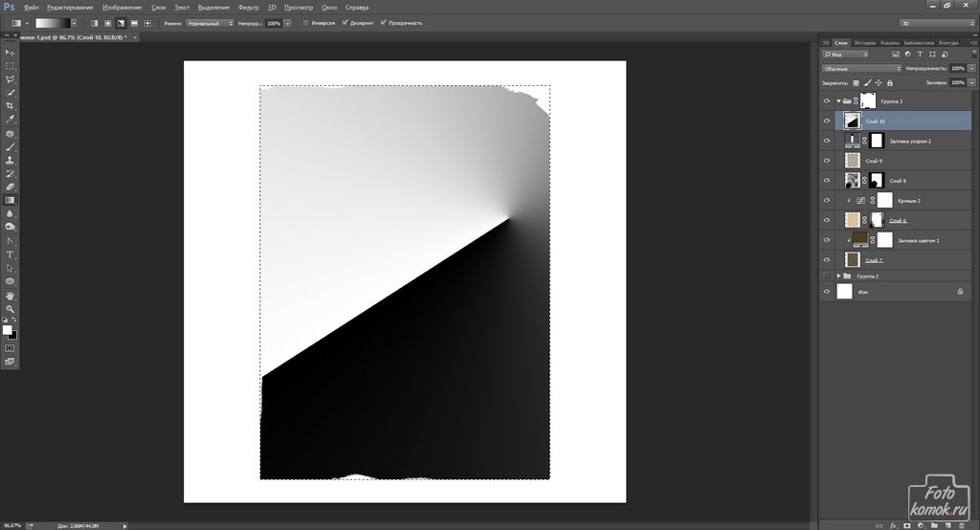Viewport: 980px width, 530px height.
Task: Hide the Слой 9 layer
Action: 827,161
